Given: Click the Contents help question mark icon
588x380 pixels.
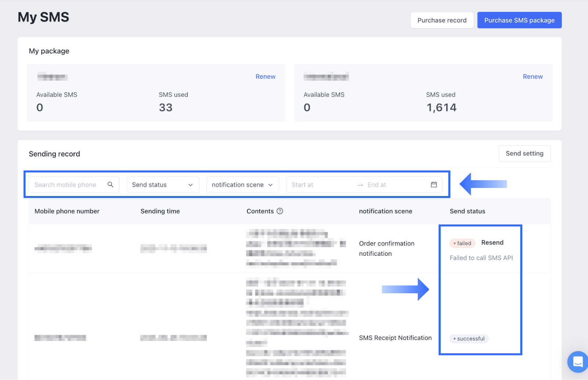Looking at the screenshot, I should click(280, 211).
